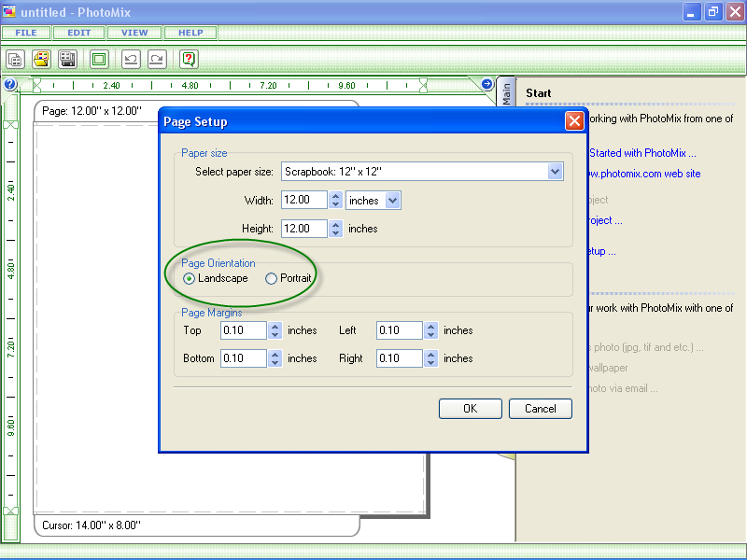The width and height of the screenshot is (747, 560).
Task: Click the blue 'roject ...' link in Start panel
Action: point(605,220)
